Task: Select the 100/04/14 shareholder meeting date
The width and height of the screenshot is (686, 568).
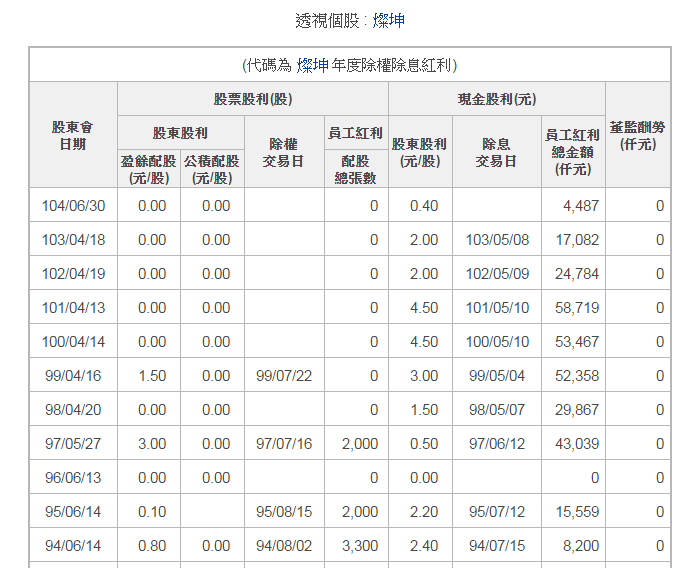Action: coord(74,342)
